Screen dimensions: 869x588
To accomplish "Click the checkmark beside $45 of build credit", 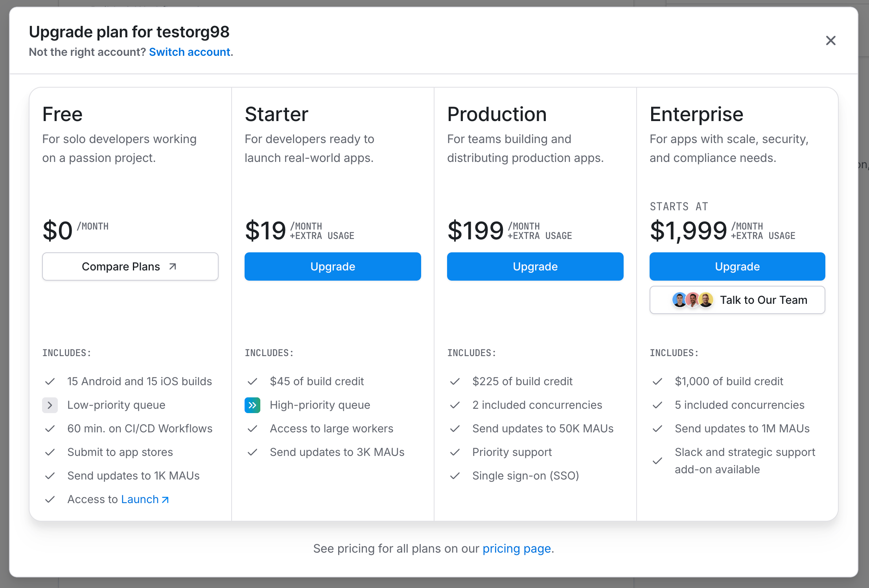I will click(x=252, y=382).
